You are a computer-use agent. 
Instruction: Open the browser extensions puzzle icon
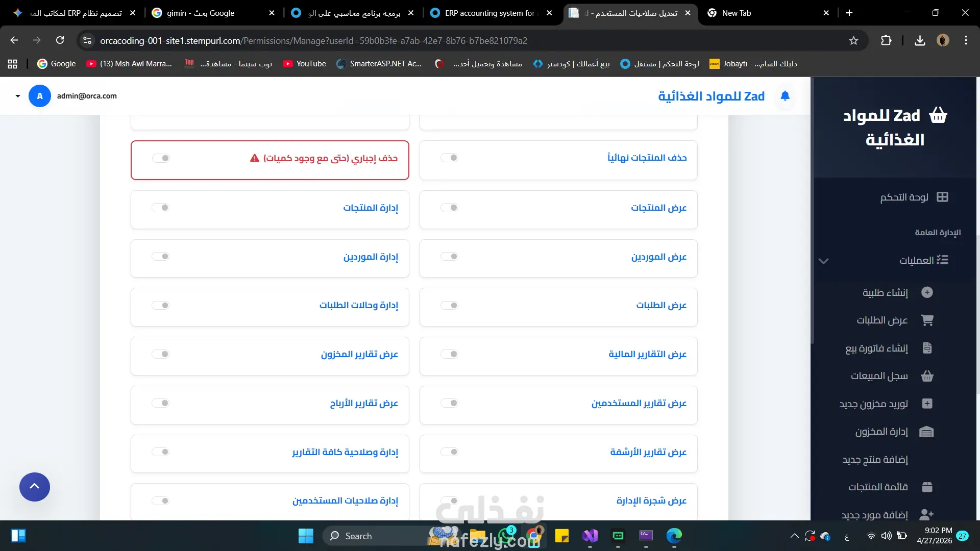[x=886, y=40]
